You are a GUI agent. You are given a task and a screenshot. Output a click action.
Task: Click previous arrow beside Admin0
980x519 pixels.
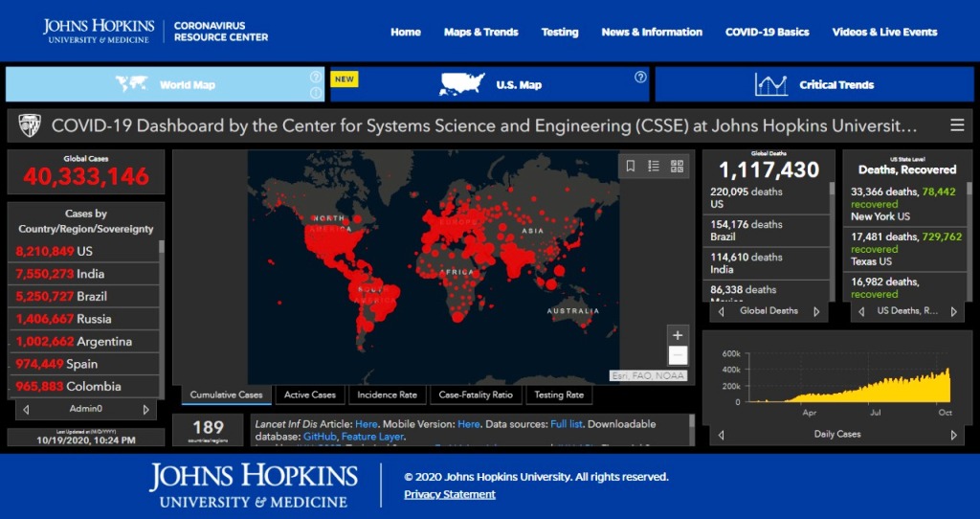coord(26,410)
